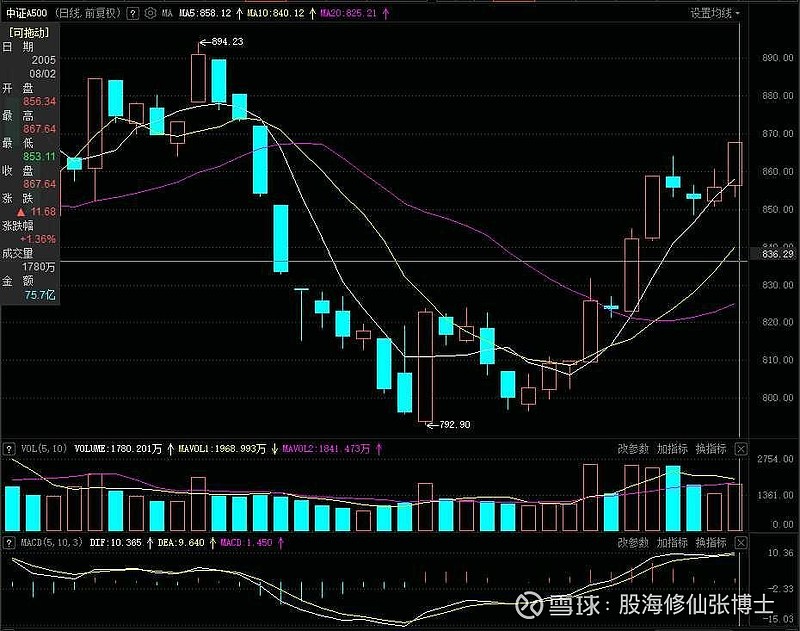The image size is (800, 631).
Task: Close the VOL indicator panel
Action: (741, 450)
